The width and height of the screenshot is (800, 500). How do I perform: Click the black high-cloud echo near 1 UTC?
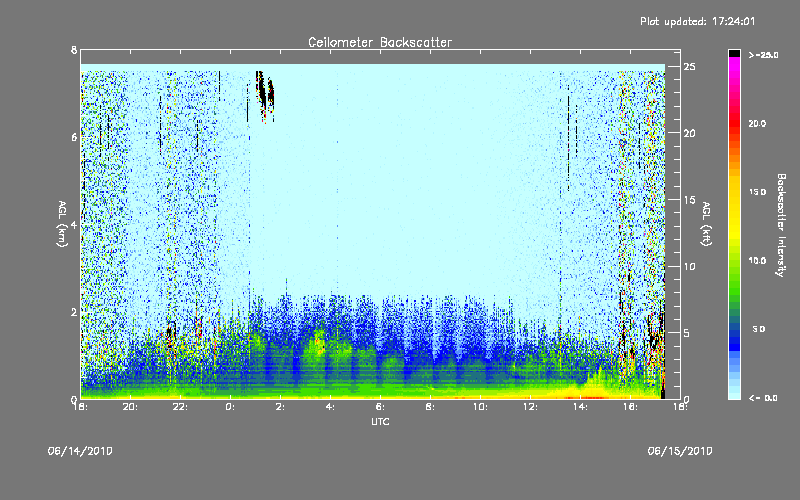coord(264,94)
